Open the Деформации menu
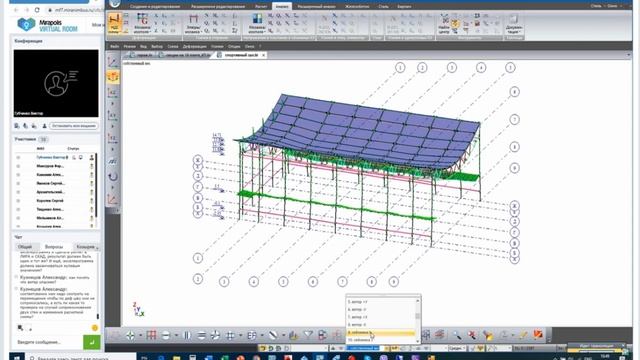Screen dimensions: 640x360 point(194,47)
